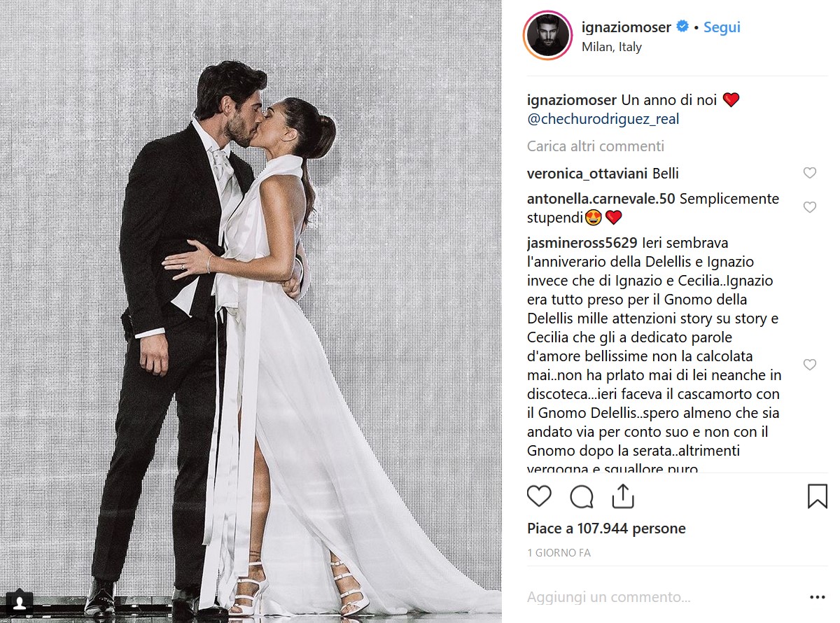
Task: Open the 1 giorno fa timestamp link
Action: (x=559, y=553)
